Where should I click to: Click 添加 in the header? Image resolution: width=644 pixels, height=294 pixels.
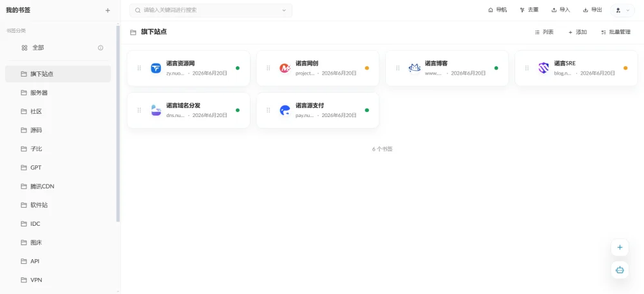click(578, 32)
